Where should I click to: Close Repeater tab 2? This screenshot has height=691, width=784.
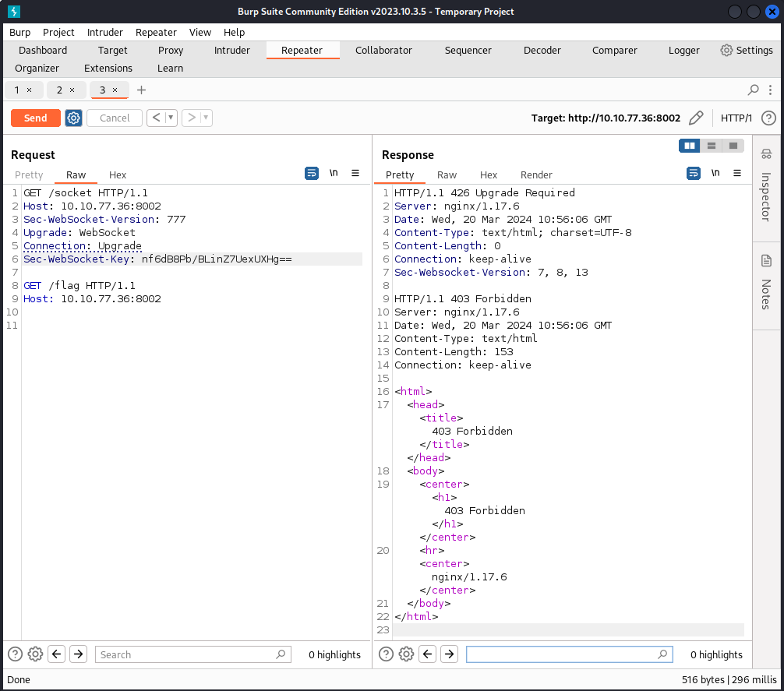pyautogui.click(x=72, y=90)
